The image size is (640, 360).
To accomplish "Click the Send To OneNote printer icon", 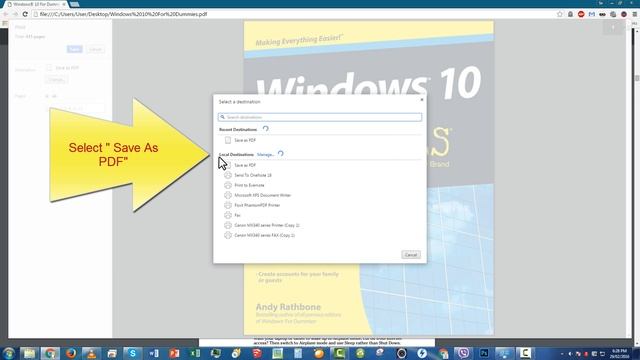I will tap(228, 175).
